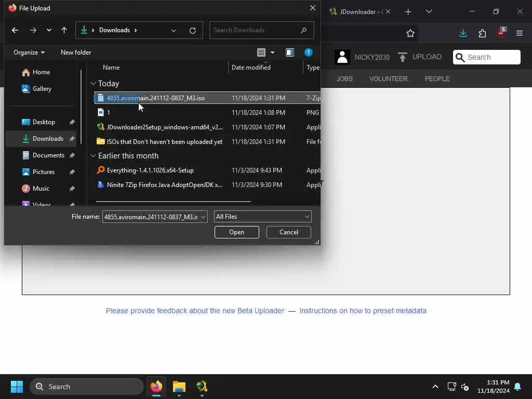Open JDownloader from the taskbar
The image size is (532, 399).
tap(202, 387)
